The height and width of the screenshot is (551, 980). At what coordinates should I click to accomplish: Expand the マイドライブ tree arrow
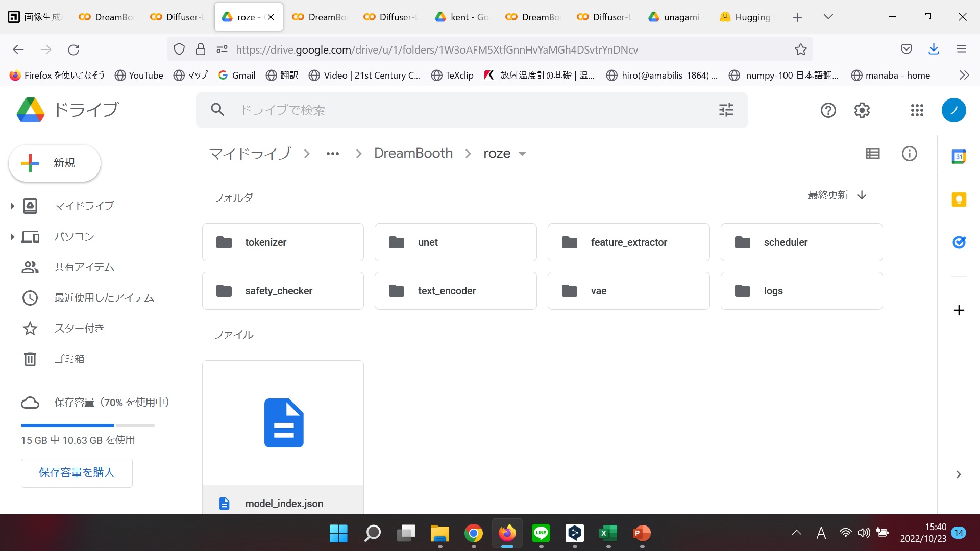pos(12,206)
